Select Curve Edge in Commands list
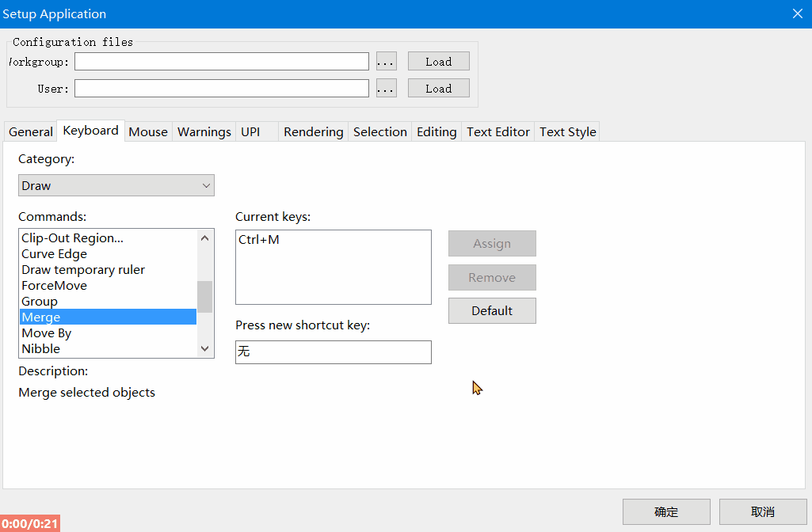 click(55, 254)
